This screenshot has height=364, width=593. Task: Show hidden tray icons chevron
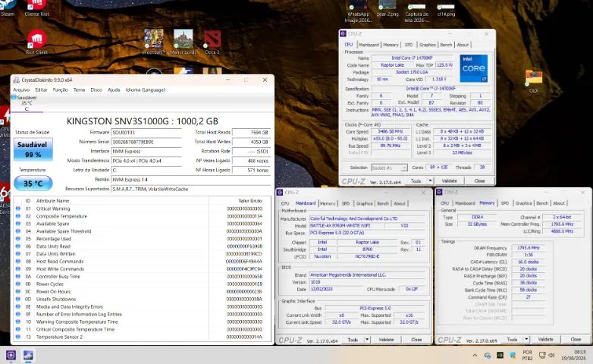point(475,356)
